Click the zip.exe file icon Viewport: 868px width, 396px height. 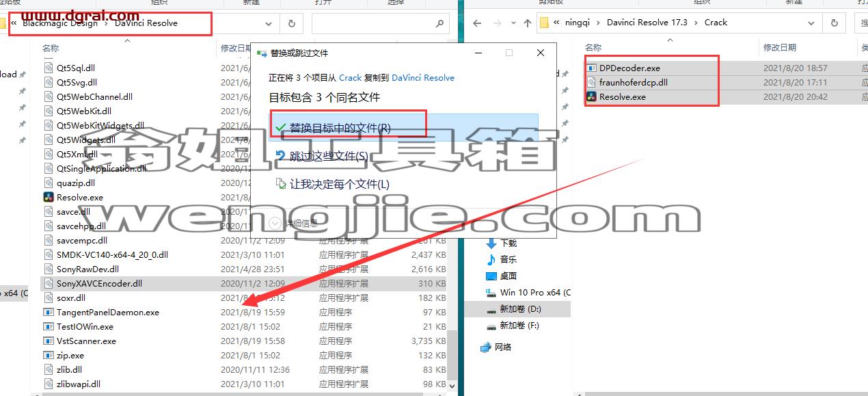(49, 355)
